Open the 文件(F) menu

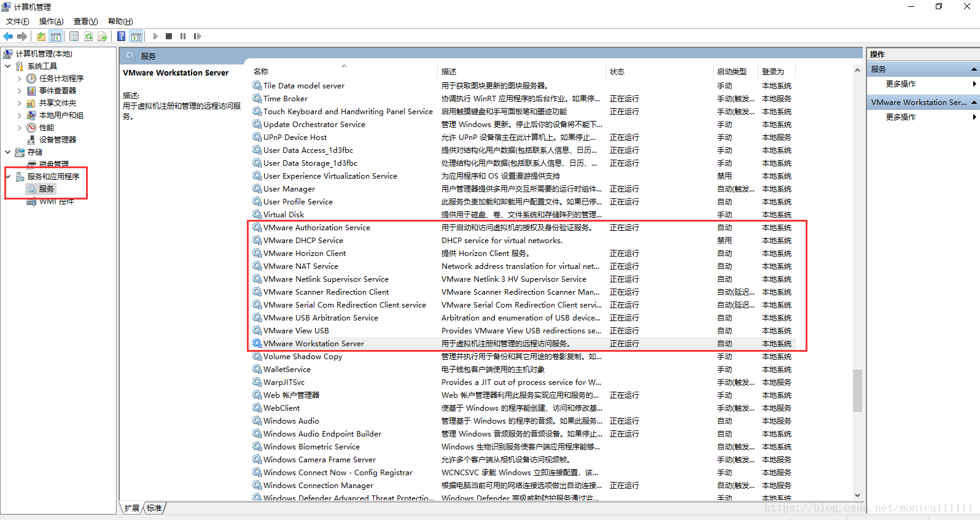(18, 21)
